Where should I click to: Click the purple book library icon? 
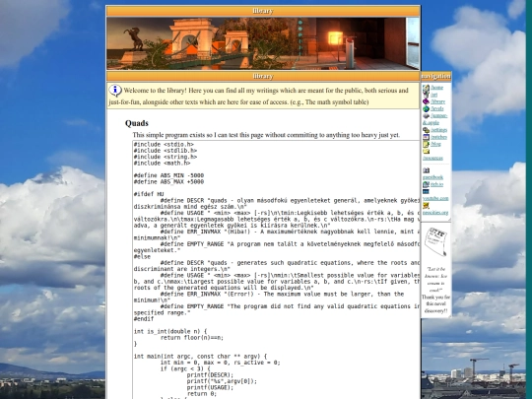tap(426, 101)
